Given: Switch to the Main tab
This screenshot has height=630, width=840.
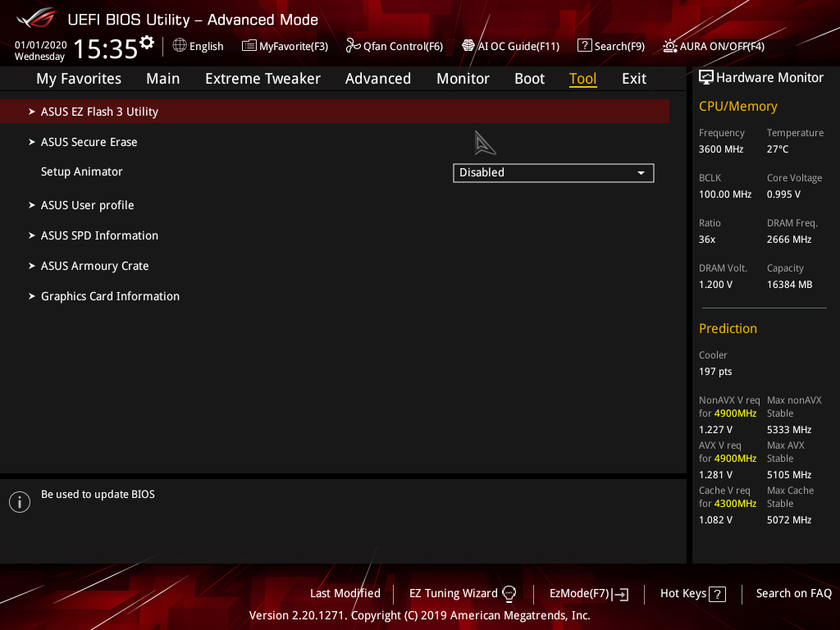Looking at the screenshot, I should tap(163, 79).
